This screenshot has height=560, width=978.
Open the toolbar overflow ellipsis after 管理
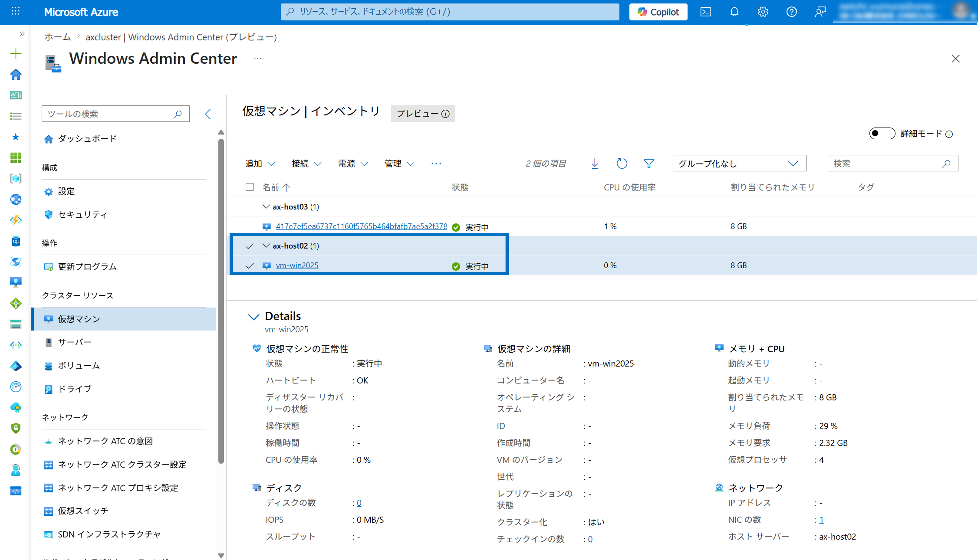(436, 163)
